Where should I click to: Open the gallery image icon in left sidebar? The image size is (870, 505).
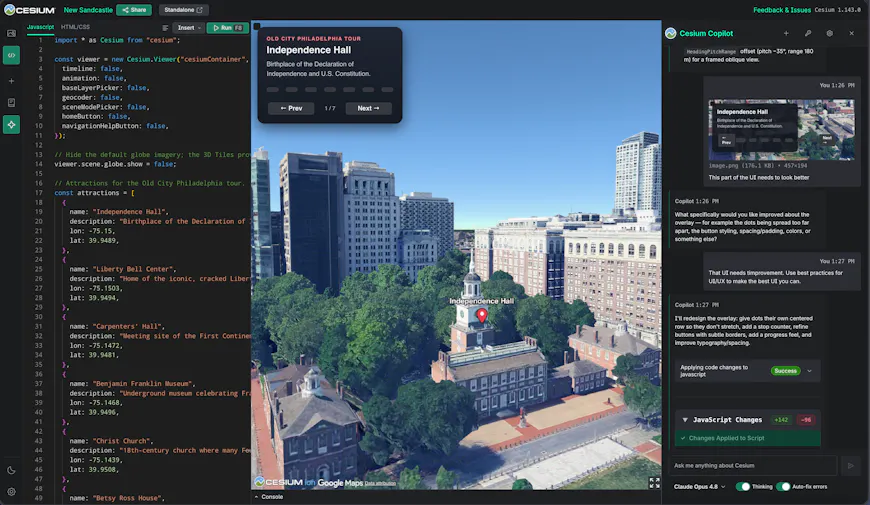tap(11, 33)
